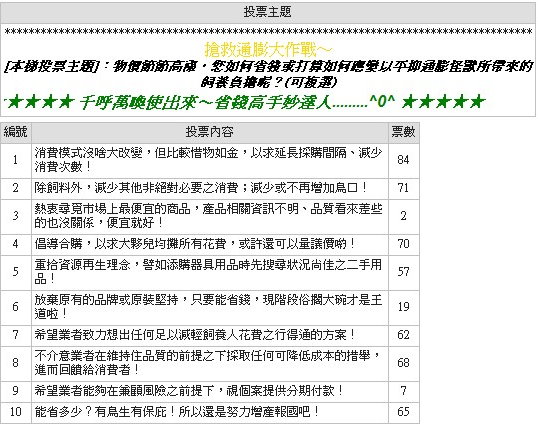Select option 2 text 除飼料外
This screenshot has height=426, width=538.
pos(201,188)
